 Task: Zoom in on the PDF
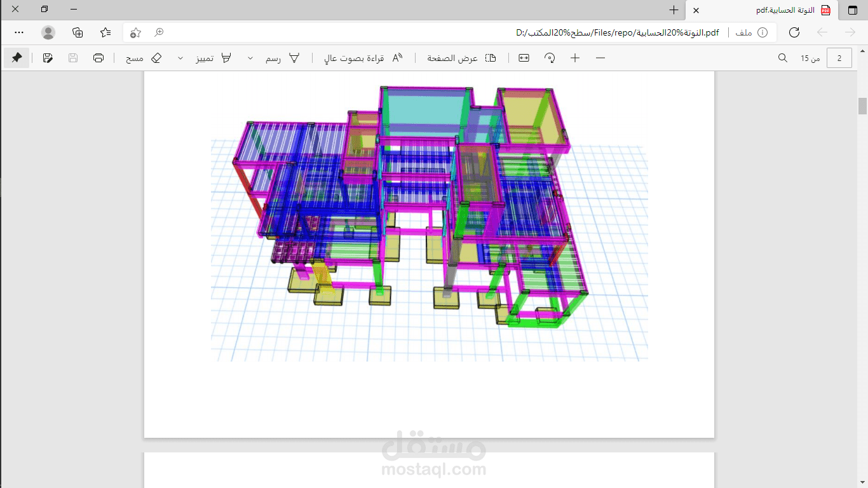[x=575, y=58]
